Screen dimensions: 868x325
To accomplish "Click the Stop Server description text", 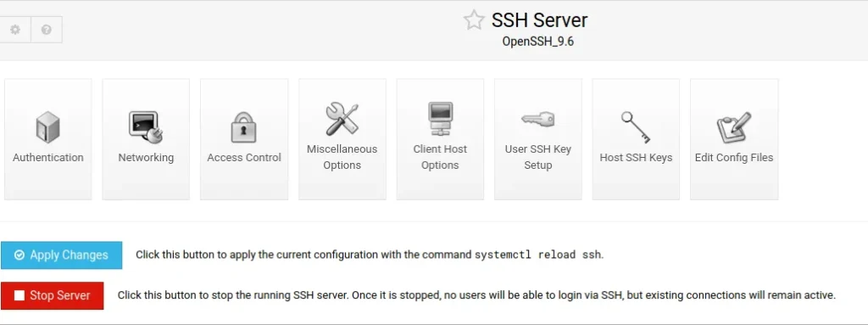I will 476,295.
